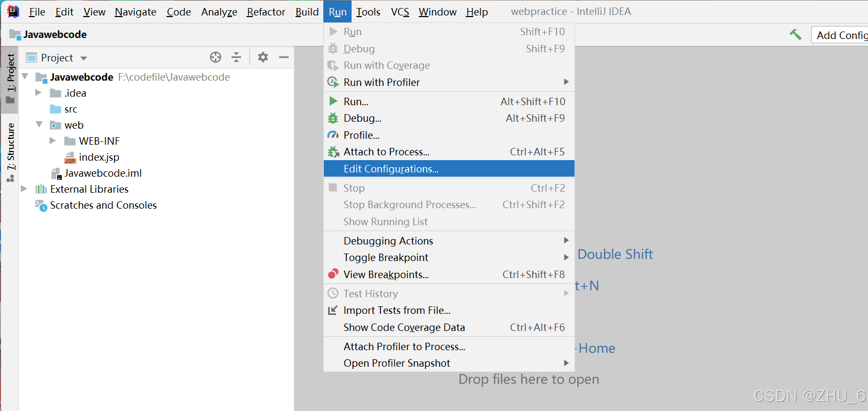The height and width of the screenshot is (411, 868).
Task: Select index.jsp file in tree
Action: pyautogui.click(x=99, y=157)
